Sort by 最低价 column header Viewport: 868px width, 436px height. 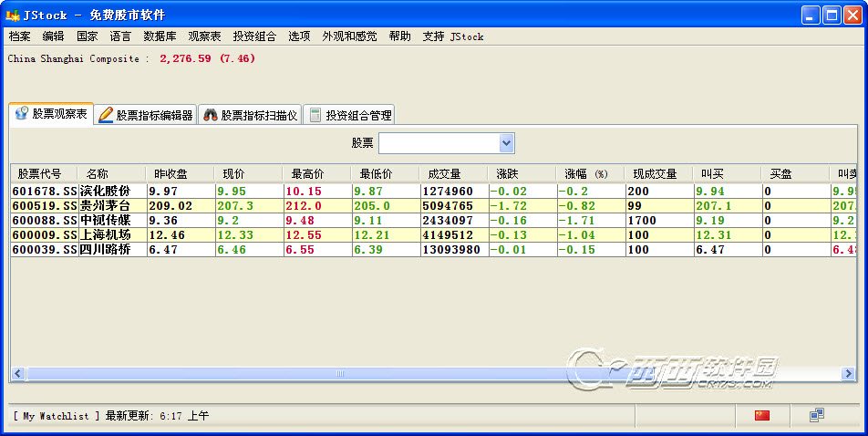coord(386,174)
